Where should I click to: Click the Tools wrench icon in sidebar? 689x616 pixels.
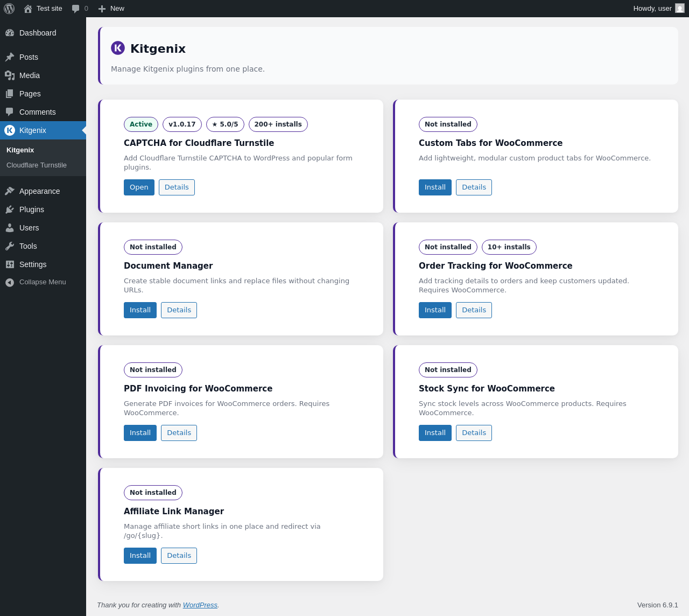click(x=10, y=246)
